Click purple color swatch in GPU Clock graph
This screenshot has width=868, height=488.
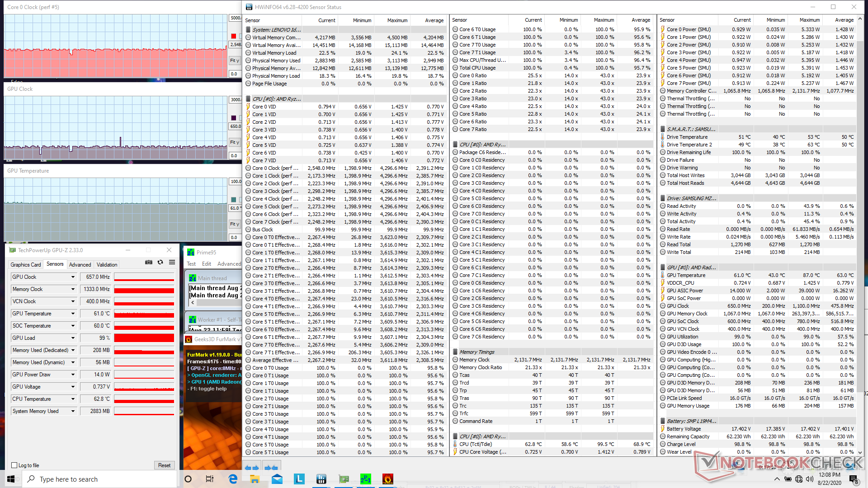pyautogui.click(x=234, y=118)
